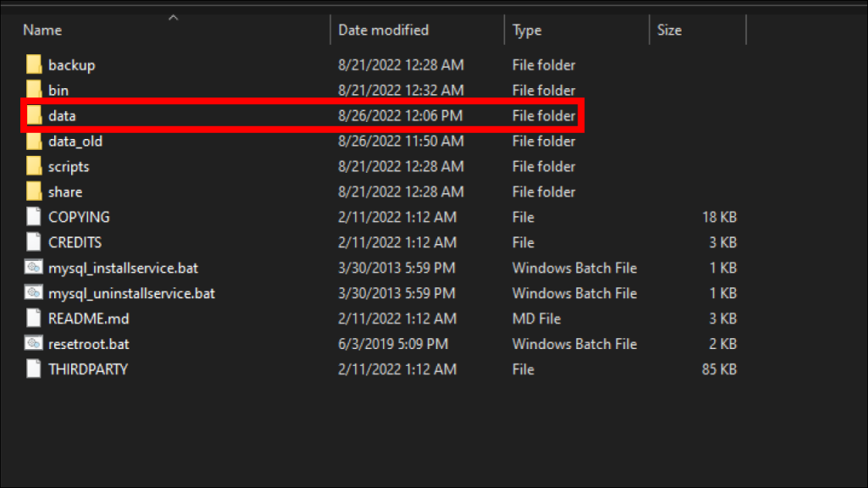Sort files by the Name column header

(x=42, y=30)
